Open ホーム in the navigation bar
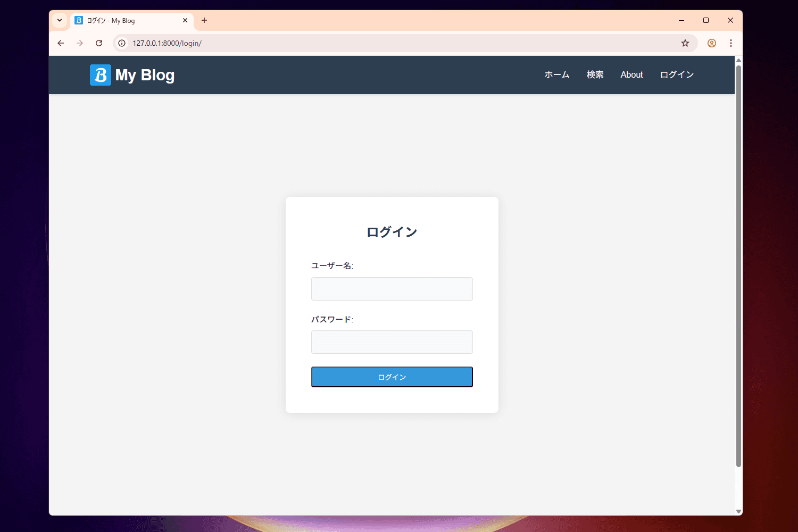Image resolution: width=798 pixels, height=532 pixels. coord(557,74)
